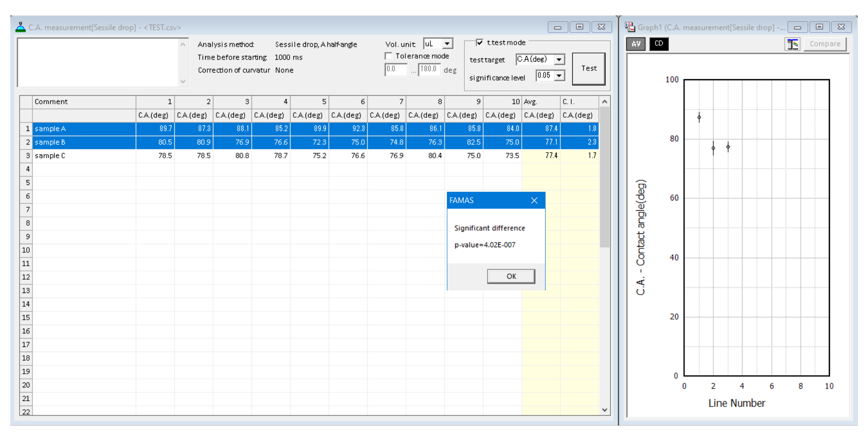This screenshot has width=868, height=441.
Task: Click sample A value 89.7
Action: (155, 129)
